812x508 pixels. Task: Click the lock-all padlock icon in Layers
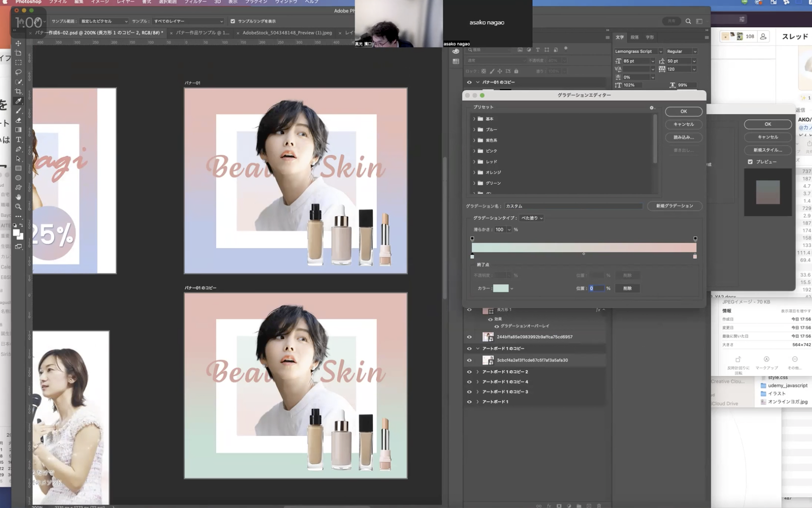[516, 71]
